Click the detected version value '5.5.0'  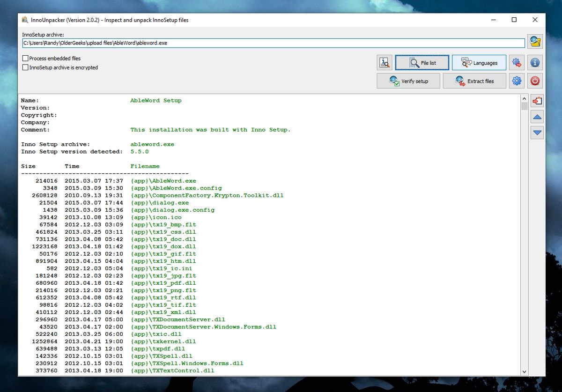click(140, 152)
